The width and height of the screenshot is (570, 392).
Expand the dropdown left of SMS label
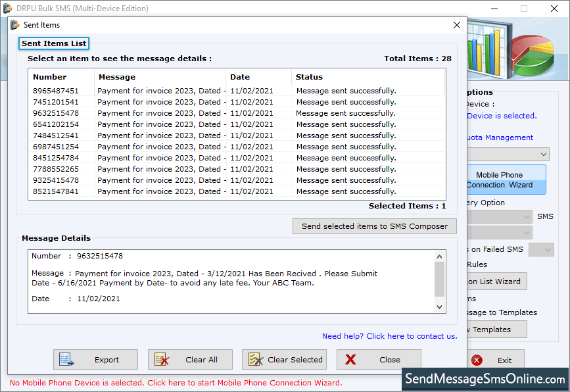pos(500,217)
